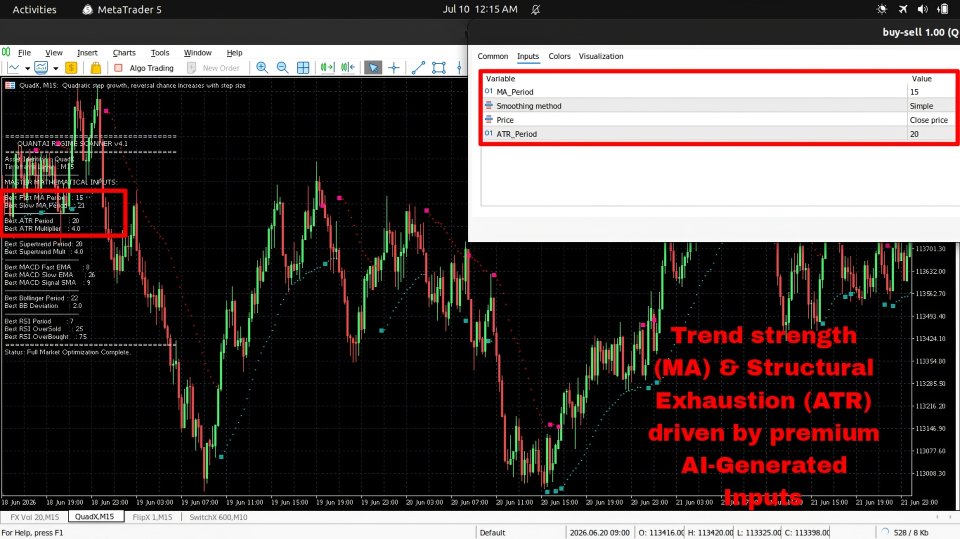The width and height of the screenshot is (960, 539).
Task: Toggle the Algo Trading button
Action: [x=144, y=68]
